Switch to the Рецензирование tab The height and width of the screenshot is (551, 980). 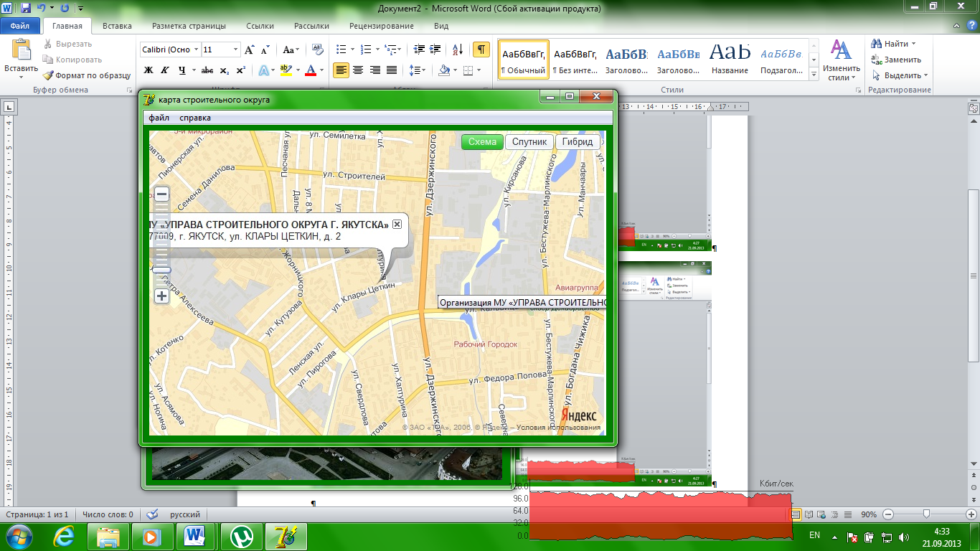point(381,26)
